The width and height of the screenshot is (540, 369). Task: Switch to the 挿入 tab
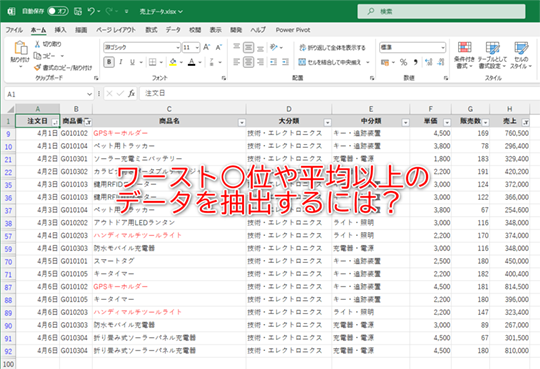(x=60, y=30)
